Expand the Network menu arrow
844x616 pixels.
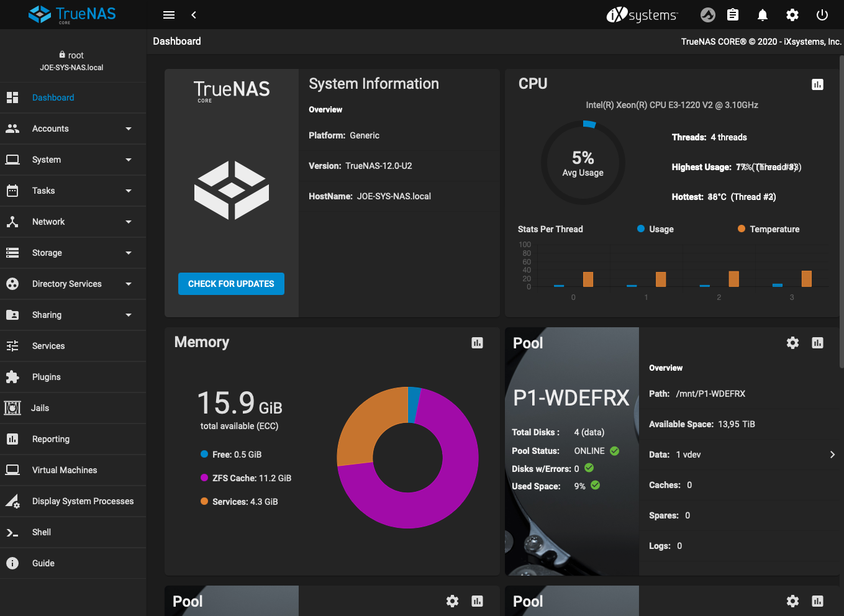click(129, 222)
